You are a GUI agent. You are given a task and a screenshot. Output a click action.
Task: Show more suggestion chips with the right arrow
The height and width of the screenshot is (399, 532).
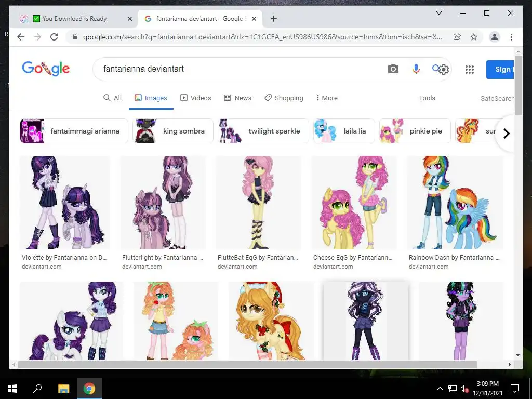pos(506,134)
